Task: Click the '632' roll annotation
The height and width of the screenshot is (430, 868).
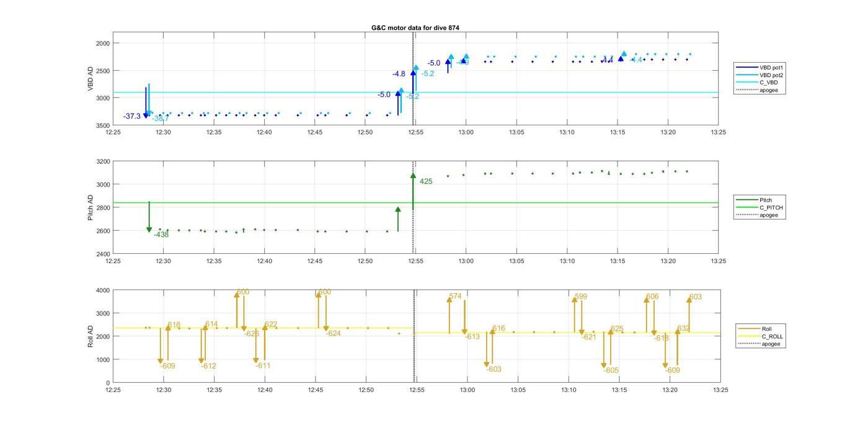Action: [x=683, y=328]
